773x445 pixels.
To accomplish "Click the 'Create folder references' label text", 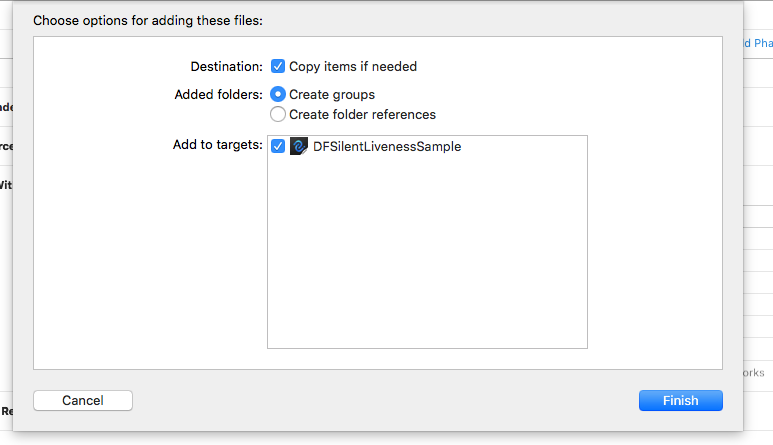I will coord(362,114).
